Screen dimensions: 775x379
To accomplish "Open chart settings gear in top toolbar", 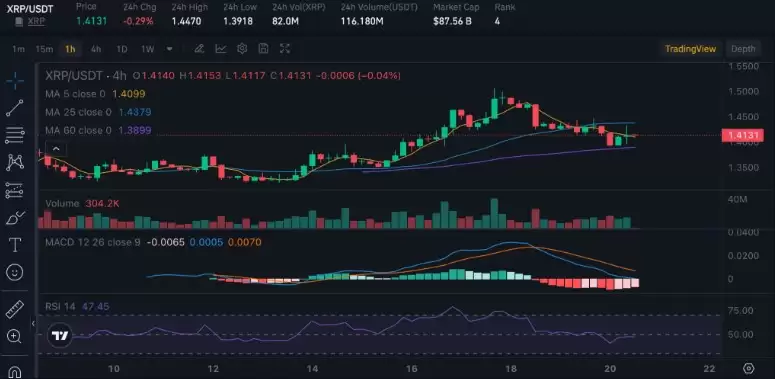I will [x=242, y=48].
